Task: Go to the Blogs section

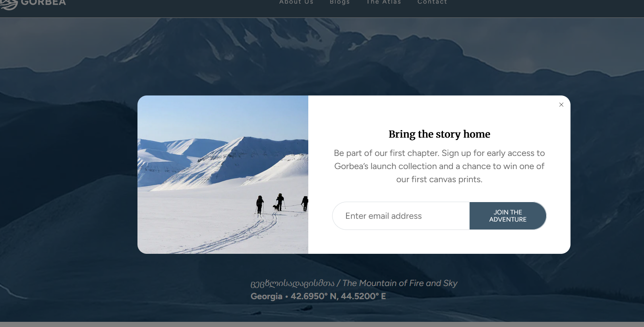Action: pyautogui.click(x=340, y=2)
